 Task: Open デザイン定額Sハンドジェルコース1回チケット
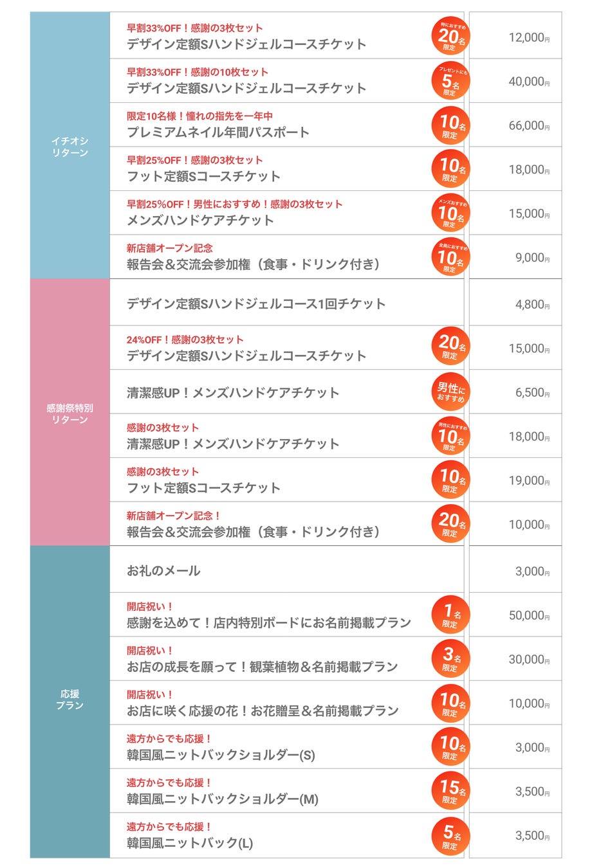(256, 304)
